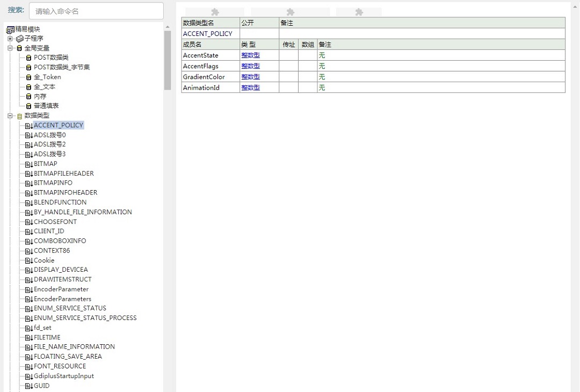
Task: Select BY_HANDLE_FILE_INFORMATION in the tree
Action: click(83, 212)
